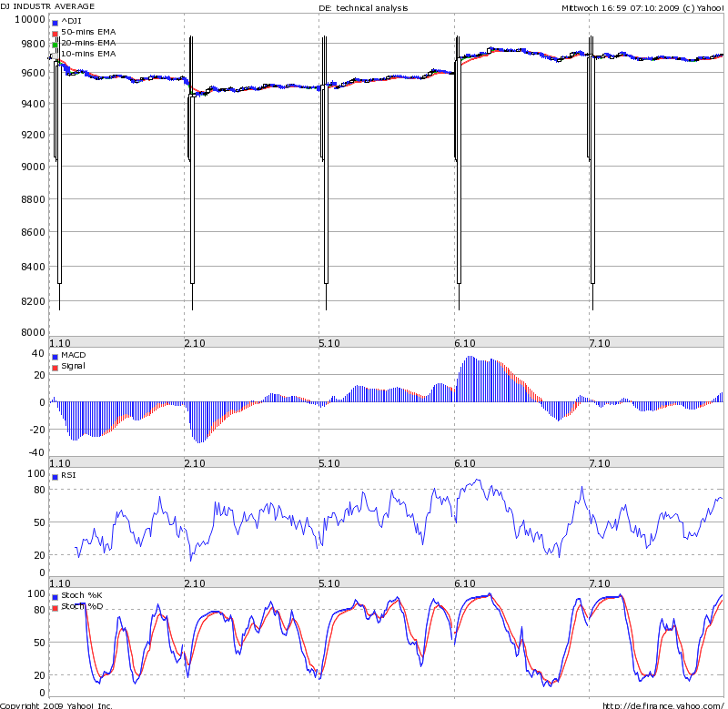Click the Copyright 2009 Yahoo! Inc. text
Image resolution: width=728 pixels, height=709 pixels.
point(56,705)
